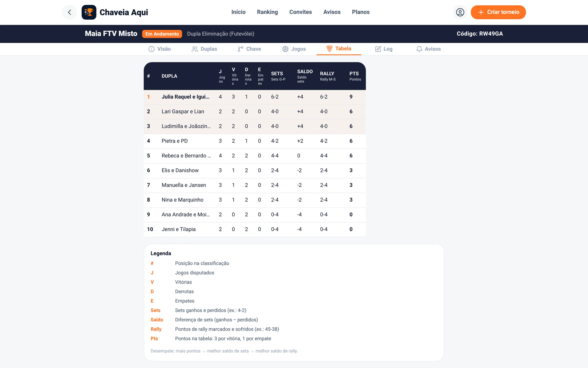The width and height of the screenshot is (588, 368).
Task: Click the Desempate rule footnote
Action: pos(224,351)
